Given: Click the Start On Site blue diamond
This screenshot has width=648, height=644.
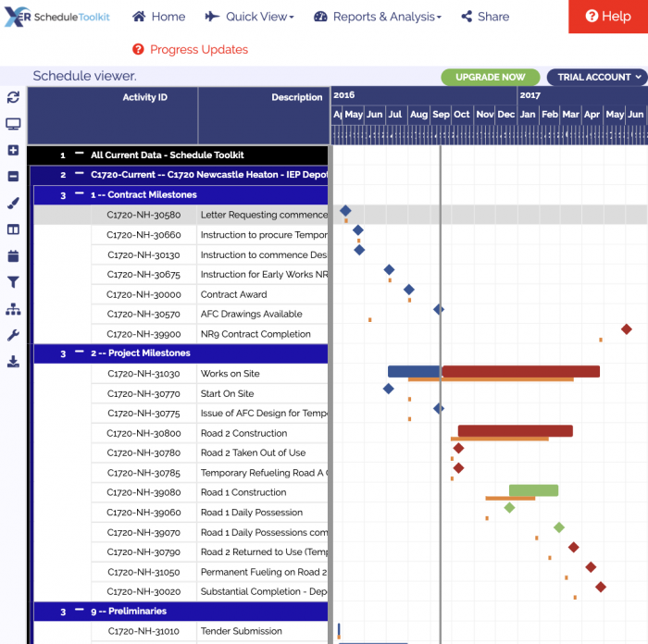Looking at the screenshot, I should click(x=389, y=389).
